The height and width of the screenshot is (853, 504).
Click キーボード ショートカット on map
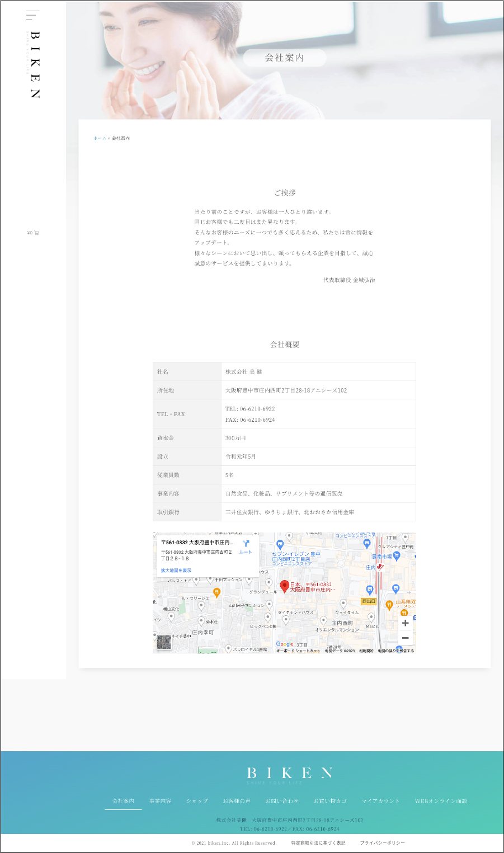point(298,651)
